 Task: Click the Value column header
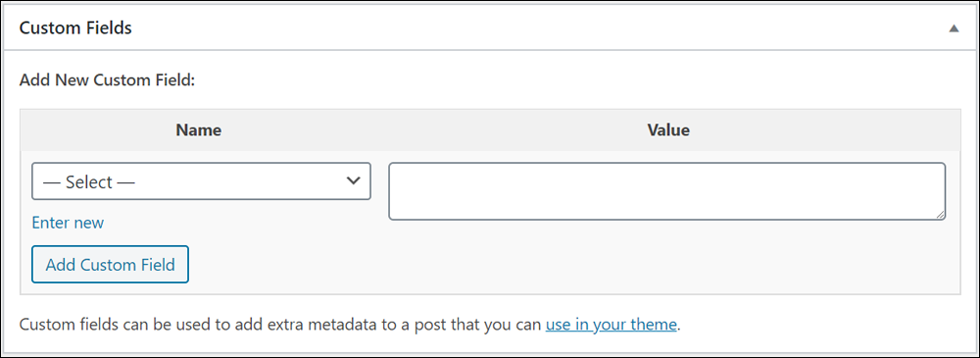pos(668,130)
